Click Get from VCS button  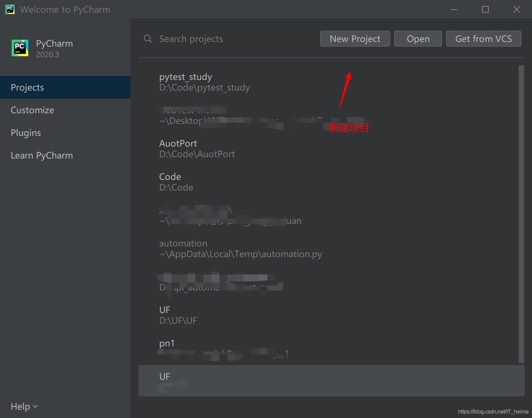(x=483, y=39)
